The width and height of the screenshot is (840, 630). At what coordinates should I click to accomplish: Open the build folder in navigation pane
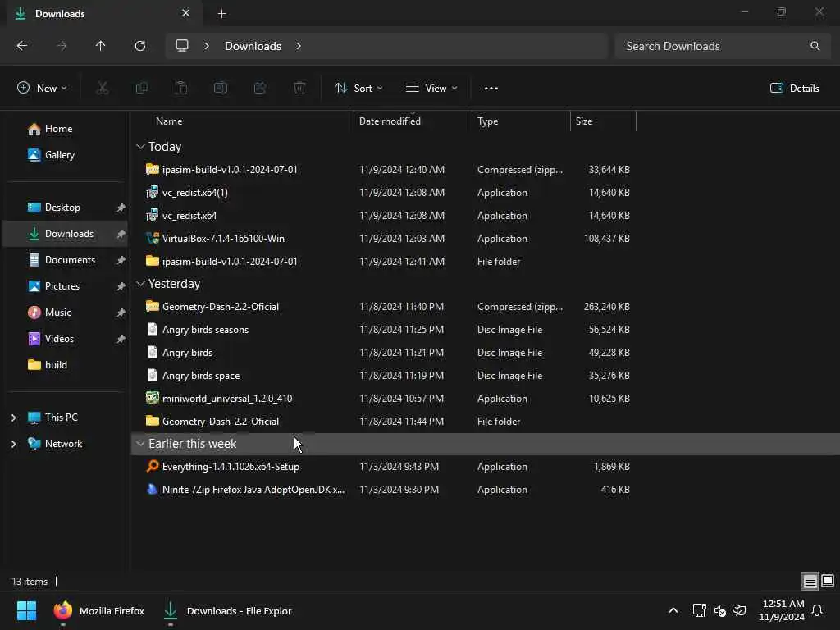click(48, 365)
